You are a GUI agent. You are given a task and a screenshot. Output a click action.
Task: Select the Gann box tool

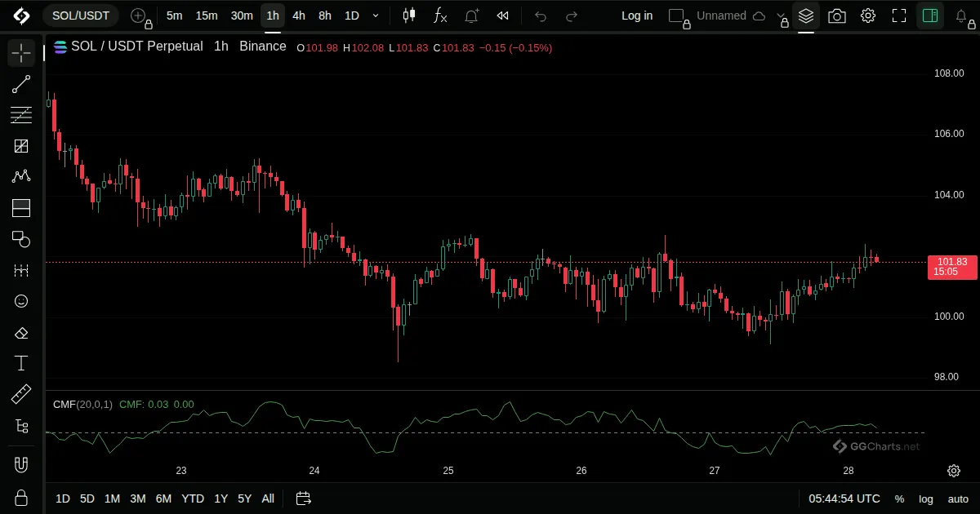point(21,146)
